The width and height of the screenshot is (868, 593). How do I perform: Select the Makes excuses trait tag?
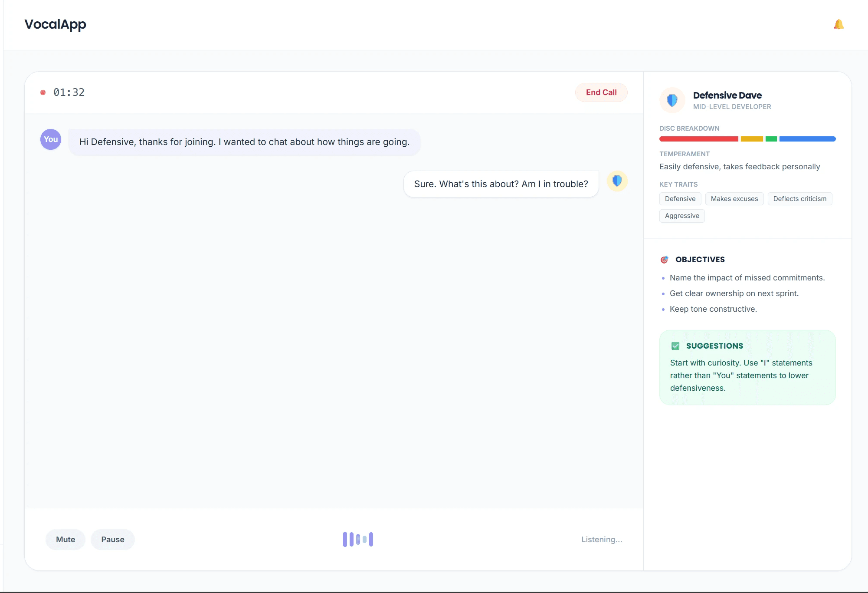click(x=734, y=199)
